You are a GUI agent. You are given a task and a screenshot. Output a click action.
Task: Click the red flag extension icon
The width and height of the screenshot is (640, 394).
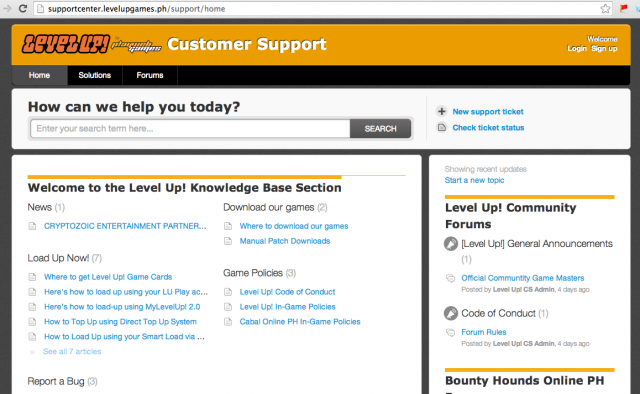(624, 8)
